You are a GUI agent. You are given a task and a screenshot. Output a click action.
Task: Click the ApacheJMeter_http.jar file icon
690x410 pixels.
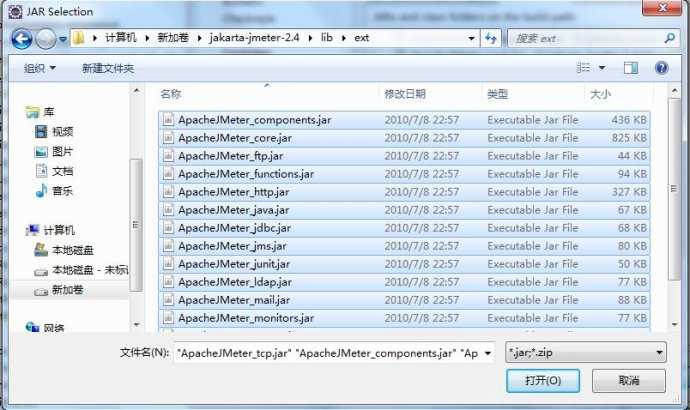[168, 191]
